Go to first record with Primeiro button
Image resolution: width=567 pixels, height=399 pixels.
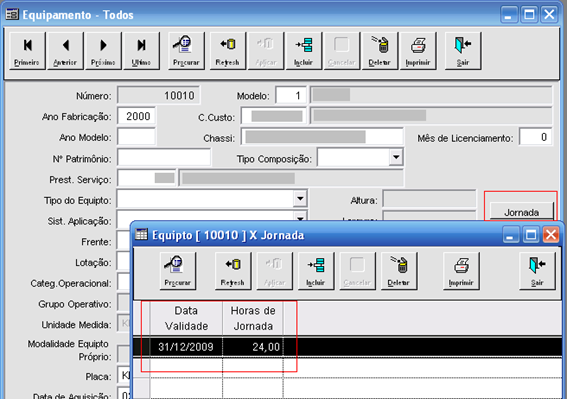[x=27, y=51]
